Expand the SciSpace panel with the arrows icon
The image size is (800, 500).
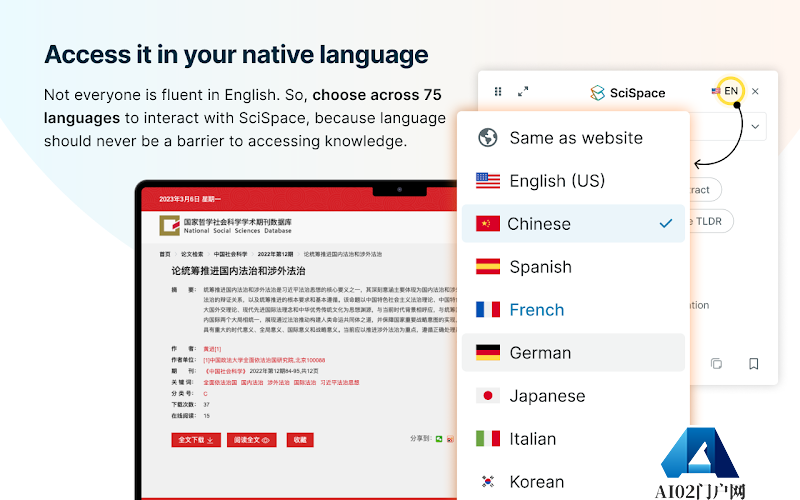[x=523, y=91]
